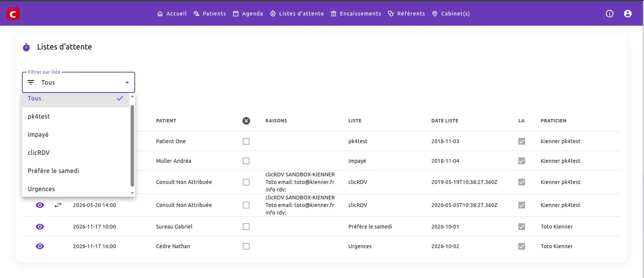Click the X circle icon in table header

(x=246, y=121)
